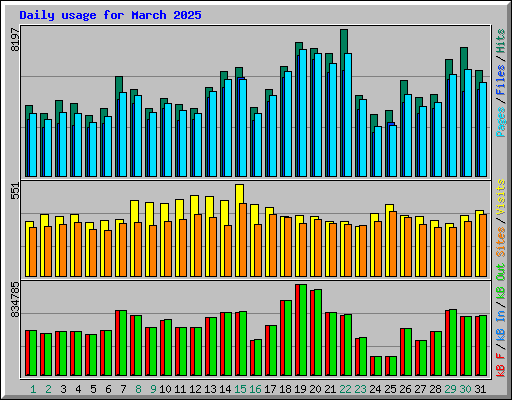Click the cyan Pages bar for day 19

tap(303, 113)
